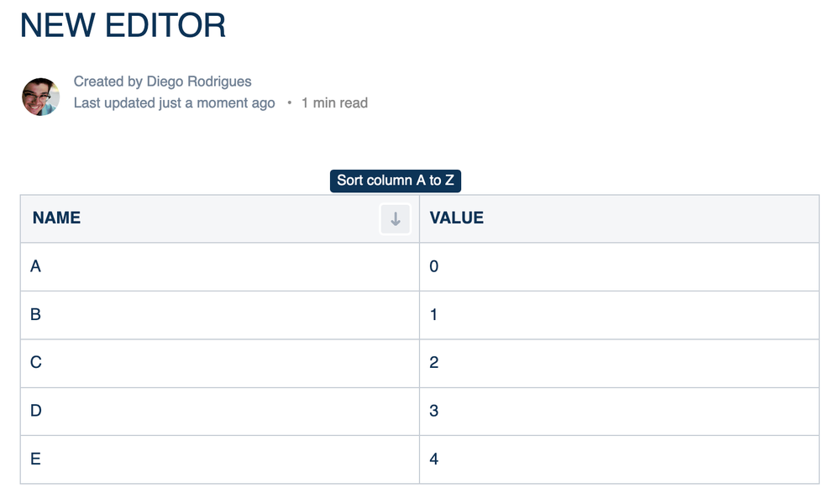Screen dimensions: 839x504
Task: Click the Created by text
Action: (x=107, y=81)
